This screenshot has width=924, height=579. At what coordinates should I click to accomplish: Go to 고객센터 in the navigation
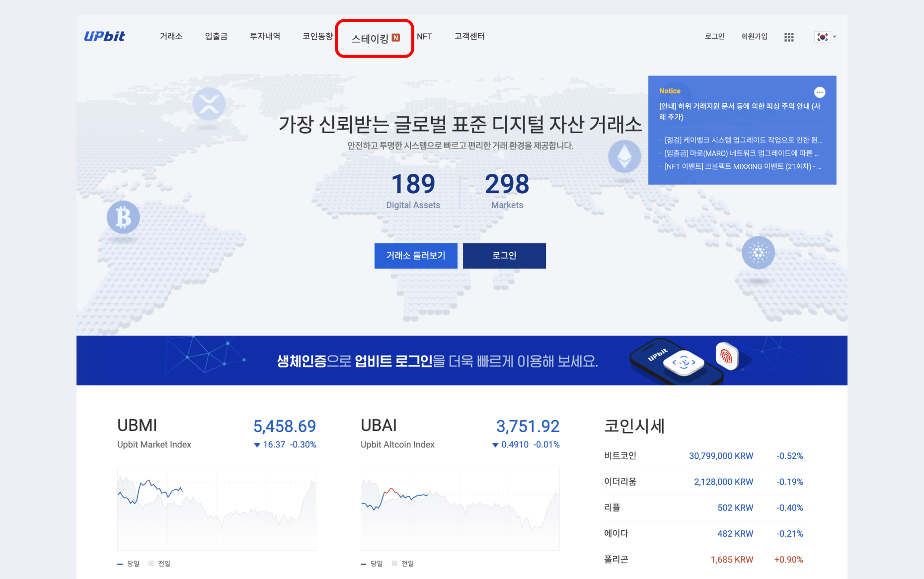point(469,36)
